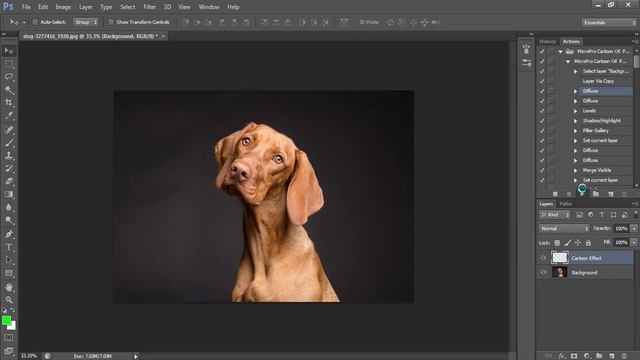This screenshot has height=360, width=640.
Task: Select the Clone Stamp tool
Action: coord(9,156)
